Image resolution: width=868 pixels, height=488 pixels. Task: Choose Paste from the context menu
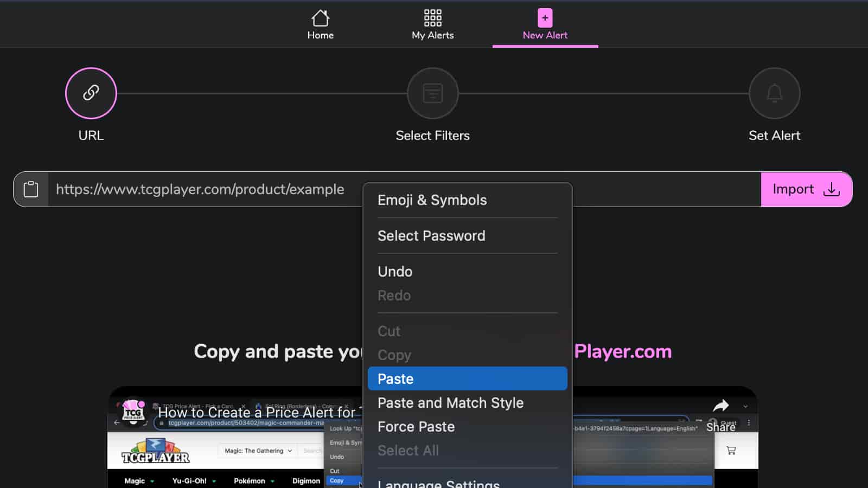pos(467,379)
